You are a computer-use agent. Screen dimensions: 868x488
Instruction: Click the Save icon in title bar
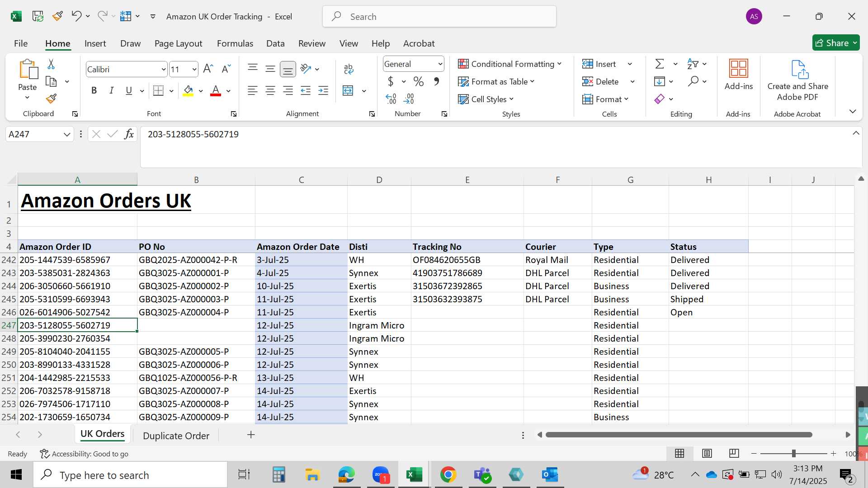point(38,16)
